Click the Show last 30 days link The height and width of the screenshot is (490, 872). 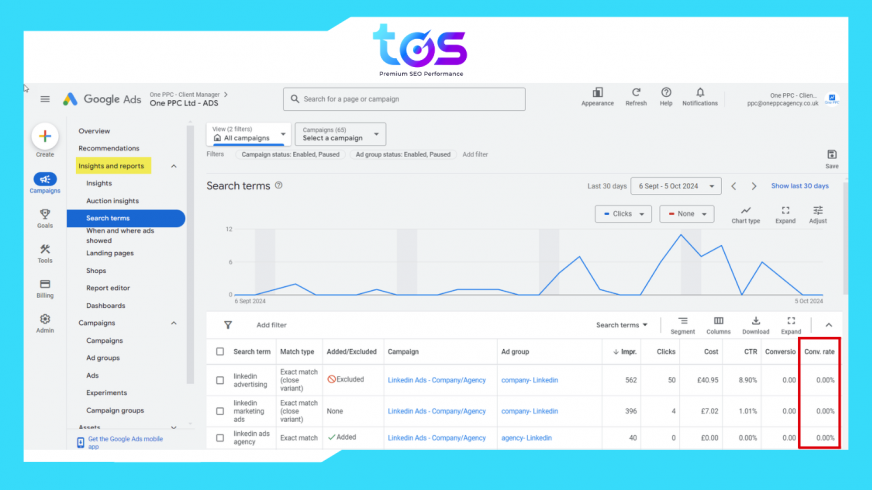point(799,186)
